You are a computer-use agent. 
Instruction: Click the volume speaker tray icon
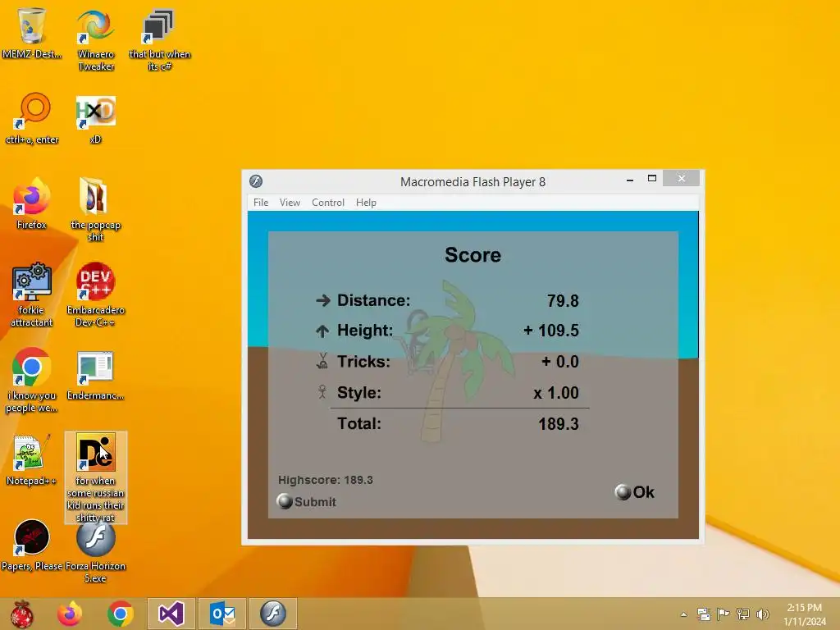coord(762,614)
